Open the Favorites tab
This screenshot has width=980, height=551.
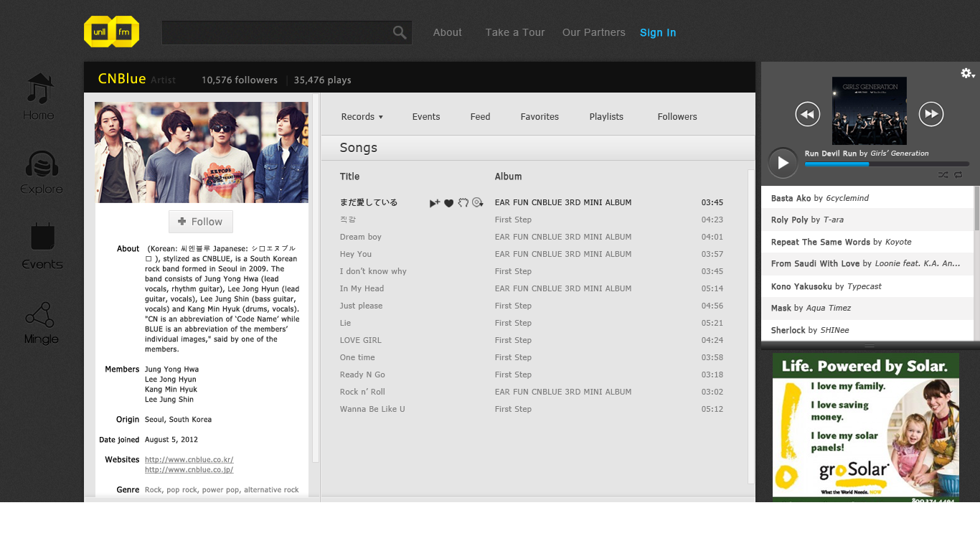540,117
